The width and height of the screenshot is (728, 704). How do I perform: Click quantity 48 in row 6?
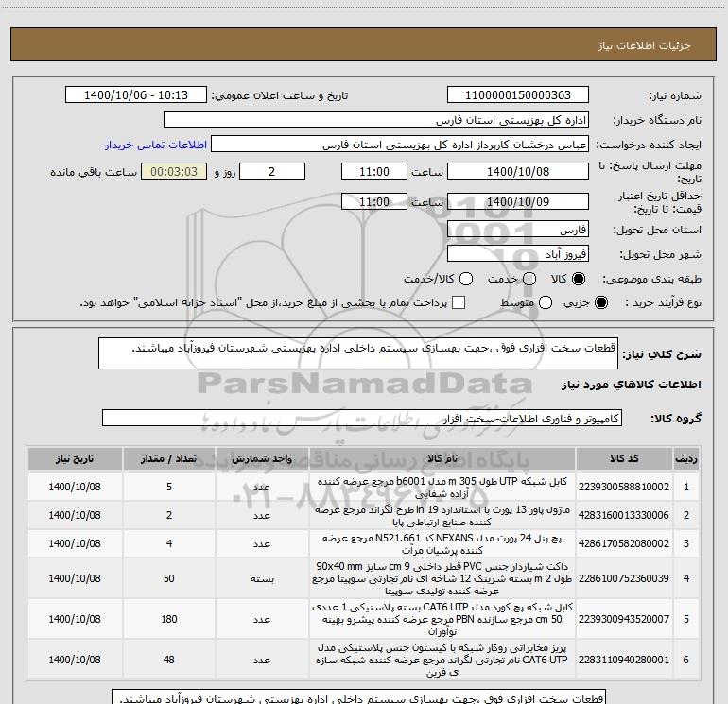click(x=169, y=660)
